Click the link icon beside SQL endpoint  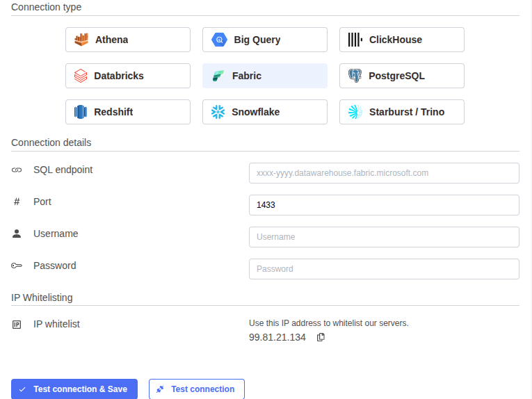pyautogui.click(x=17, y=170)
